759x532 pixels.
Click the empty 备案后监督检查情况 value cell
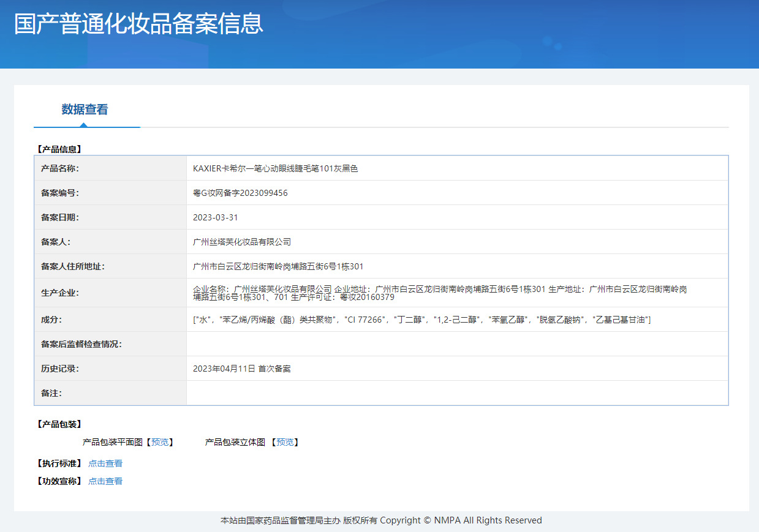457,344
